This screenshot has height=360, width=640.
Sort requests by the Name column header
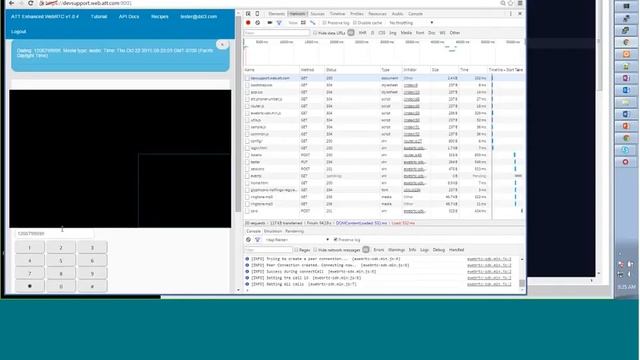coord(271,70)
